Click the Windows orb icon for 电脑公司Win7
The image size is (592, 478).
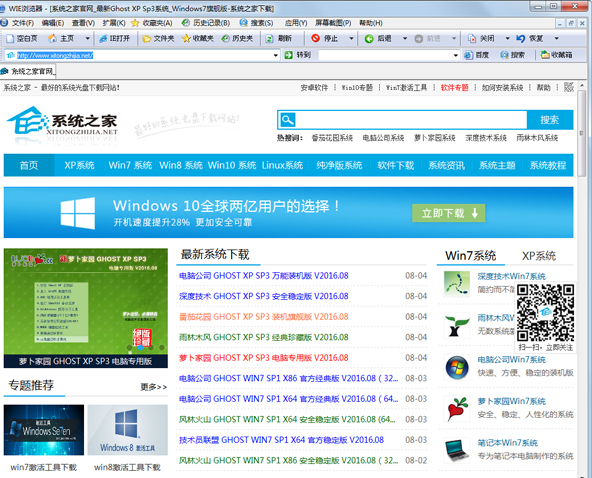coord(457,367)
